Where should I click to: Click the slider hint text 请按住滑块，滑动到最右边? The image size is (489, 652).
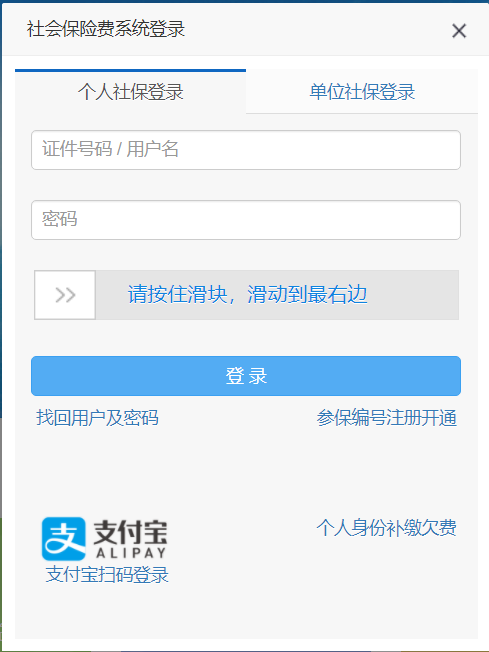coord(247,294)
